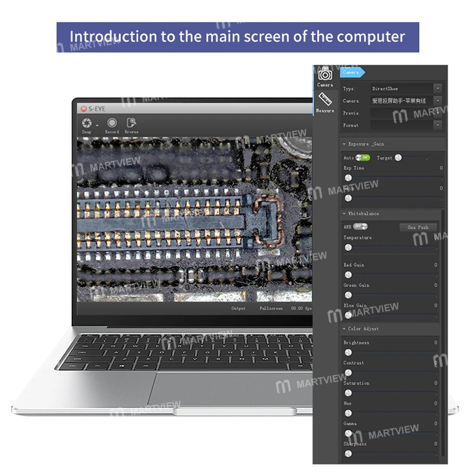476x476 pixels.
Task: Open the Camera device dropdown
Action: click(x=437, y=101)
